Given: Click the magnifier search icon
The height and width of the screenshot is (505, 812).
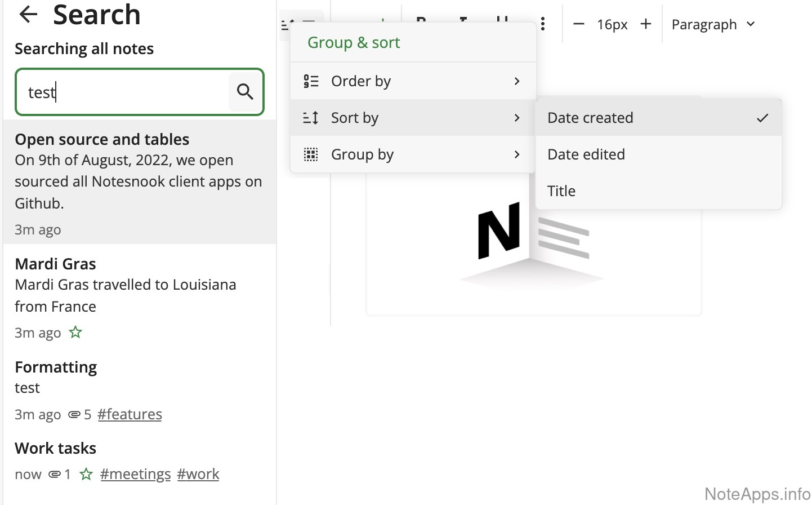Looking at the screenshot, I should 245,91.
